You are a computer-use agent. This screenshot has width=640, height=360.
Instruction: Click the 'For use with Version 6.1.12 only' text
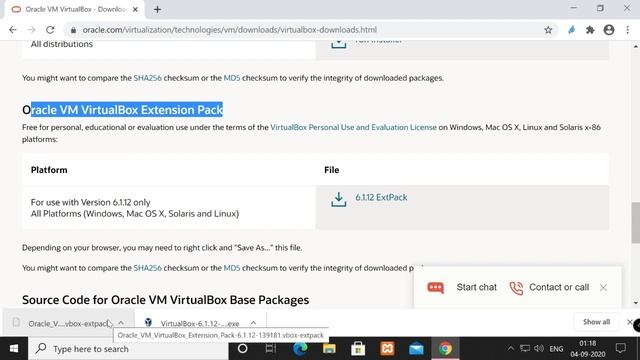coord(91,202)
